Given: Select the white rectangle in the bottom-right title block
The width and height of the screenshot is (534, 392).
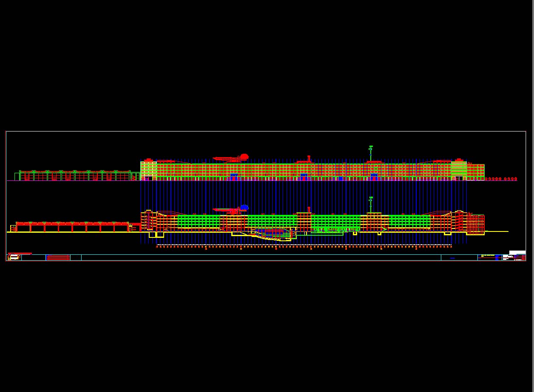Looking at the screenshot, I should click(517, 253).
